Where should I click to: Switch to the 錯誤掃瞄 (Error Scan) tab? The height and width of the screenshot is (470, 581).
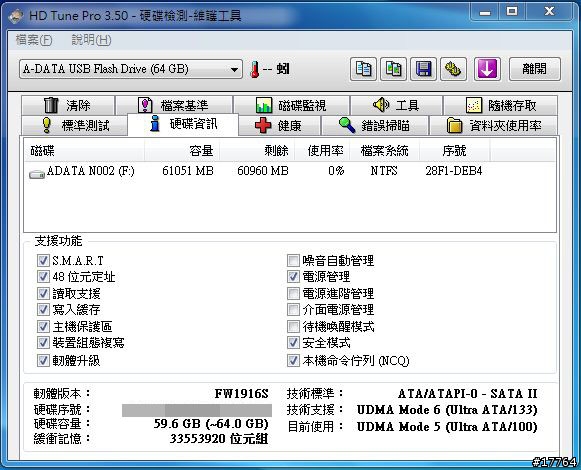(x=375, y=125)
